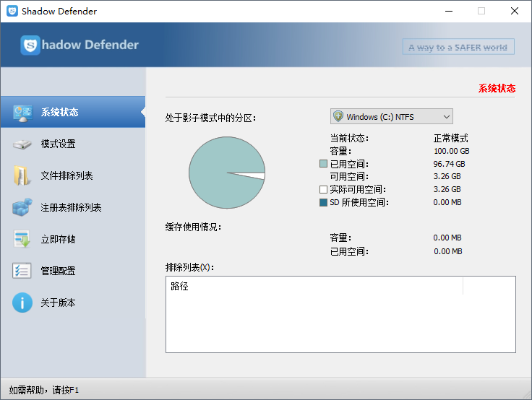Click the 正常模式 status value
The image size is (532, 400).
click(450, 138)
